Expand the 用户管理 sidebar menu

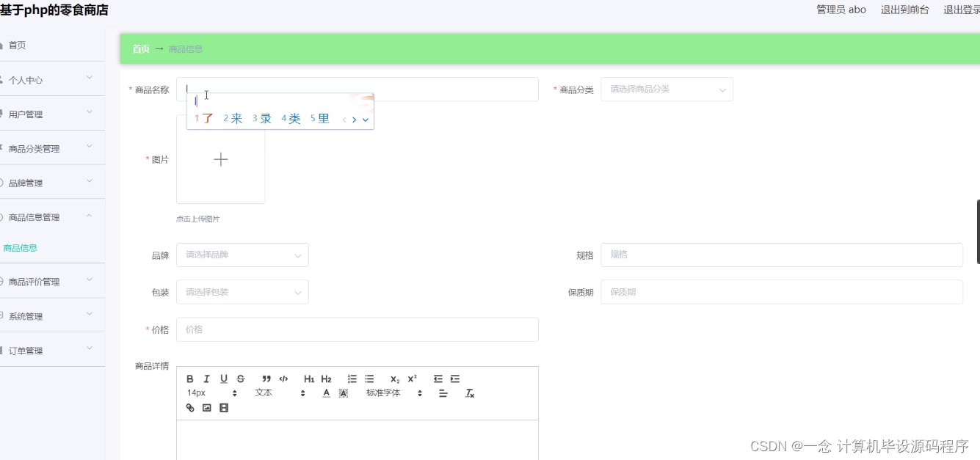click(x=52, y=113)
